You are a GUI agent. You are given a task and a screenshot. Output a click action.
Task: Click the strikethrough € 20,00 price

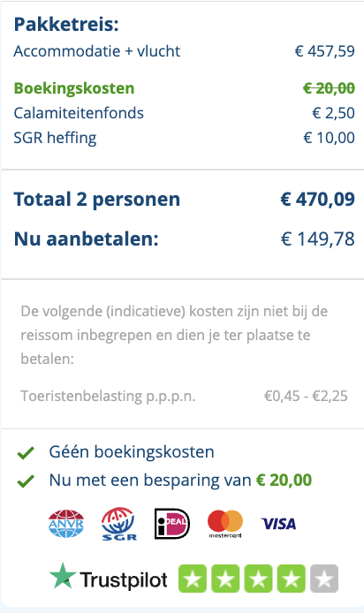(x=329, y=88)
